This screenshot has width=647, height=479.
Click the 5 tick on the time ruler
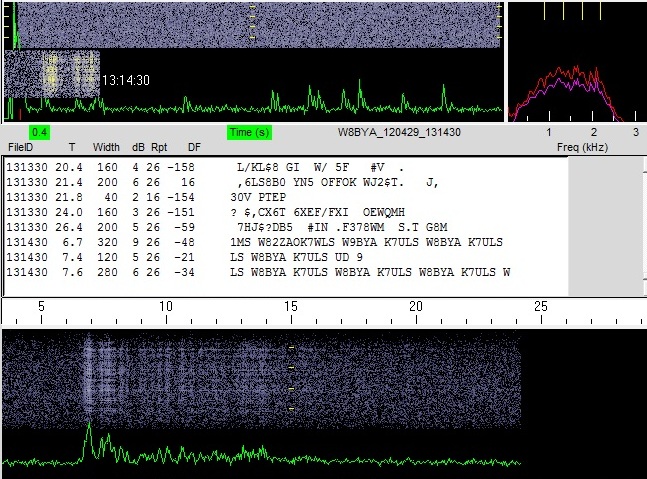(x=40, y=307)
